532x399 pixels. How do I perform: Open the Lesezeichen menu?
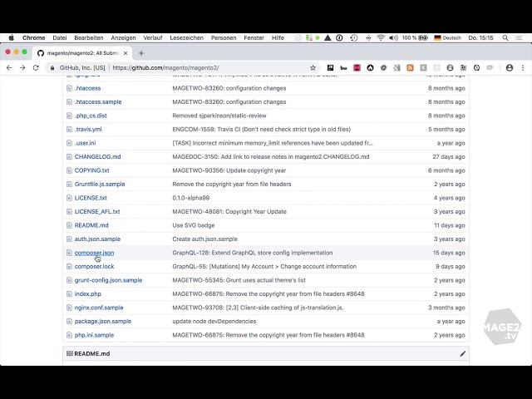click(186, 37)
